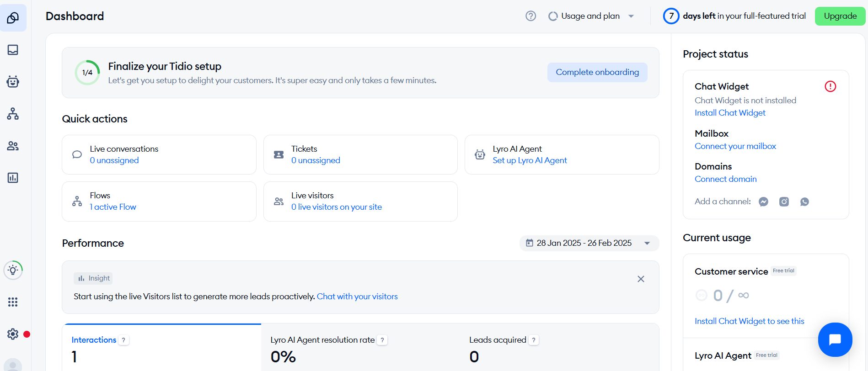This screenshot has width=868, height=371.
Task: Click the lightbulb tips icon in sidebar
Action: click(x=13, y=270)
